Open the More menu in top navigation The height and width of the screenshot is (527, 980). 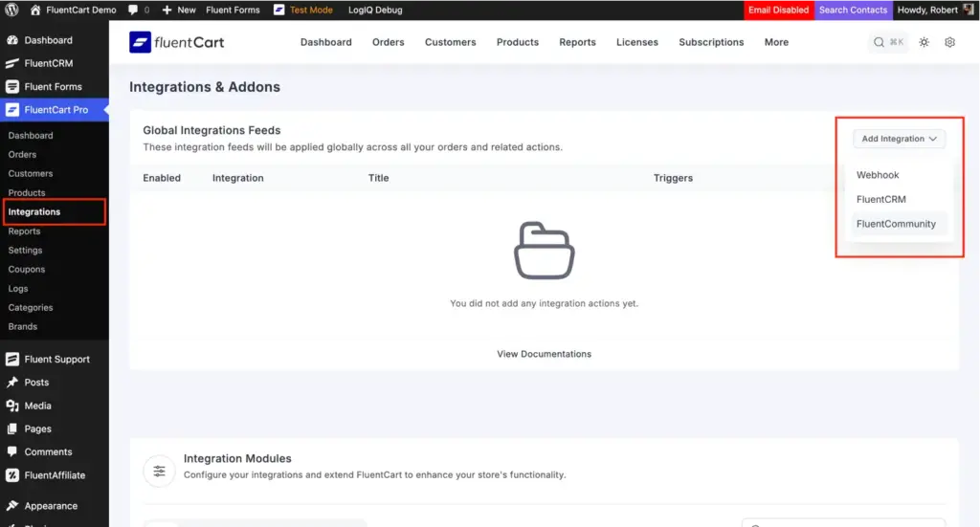click(x=776, y=42)
